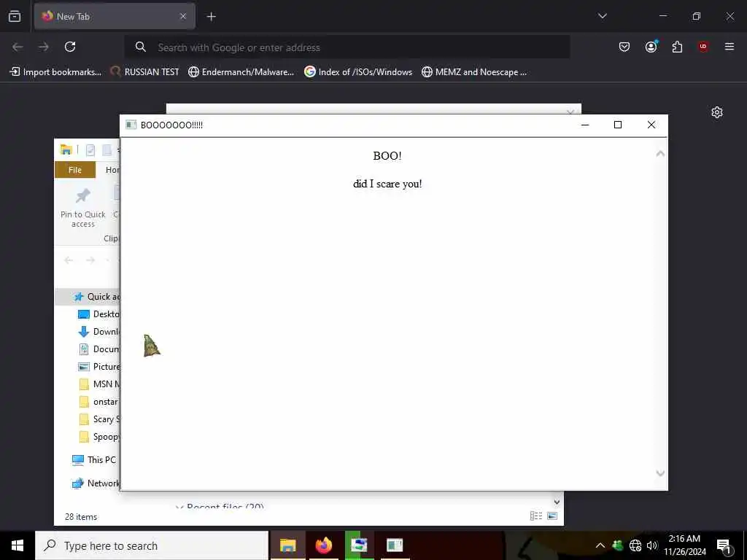Viewport: 747px width, 560px height.
Task: Click taskbar search box
Action: (x=152, y=545)
